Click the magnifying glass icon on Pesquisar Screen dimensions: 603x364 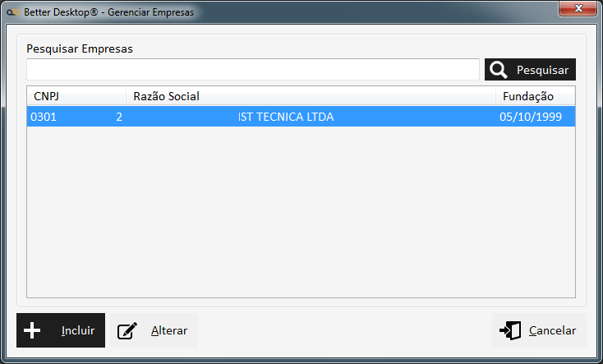(499, 70)
